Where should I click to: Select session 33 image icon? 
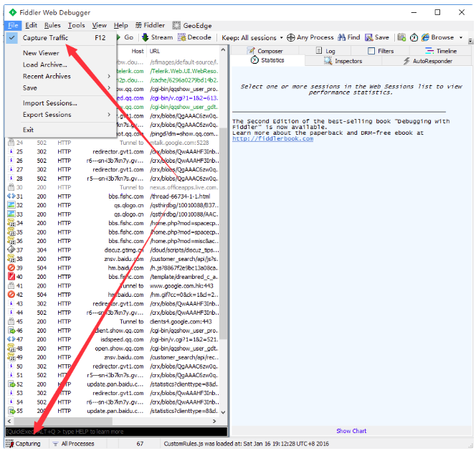[11, 214]
